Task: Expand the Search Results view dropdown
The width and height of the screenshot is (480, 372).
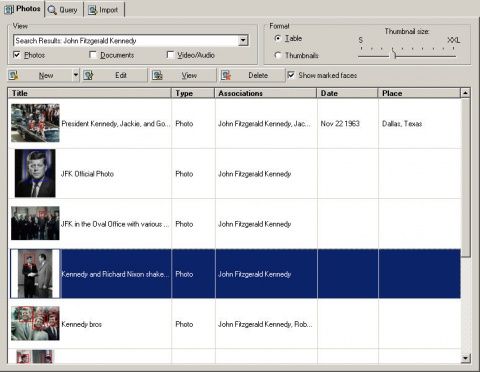Action: point(243,41)
